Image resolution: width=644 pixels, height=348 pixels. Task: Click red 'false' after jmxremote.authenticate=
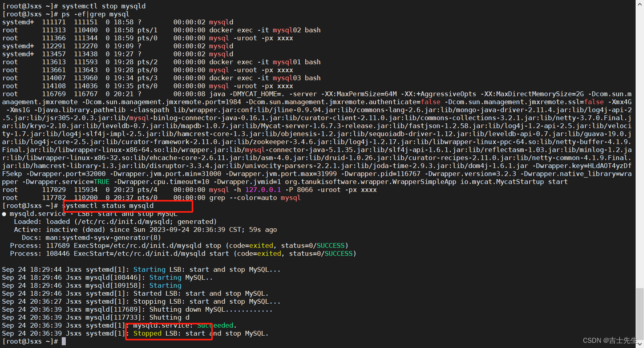point(430,102)
